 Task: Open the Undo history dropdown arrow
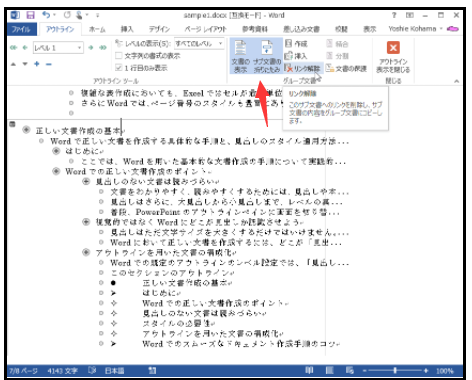tap(54, 15)
